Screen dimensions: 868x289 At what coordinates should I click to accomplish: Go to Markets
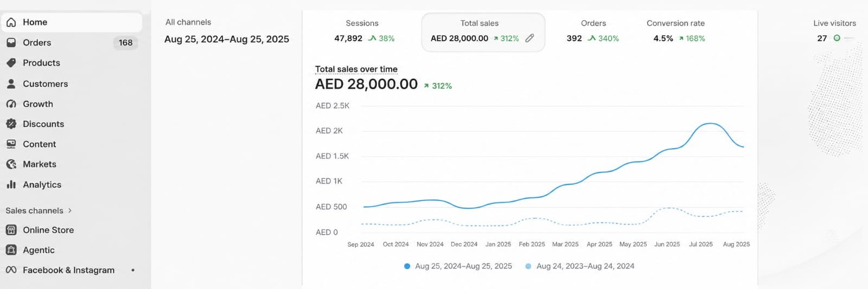coord(72,164)
